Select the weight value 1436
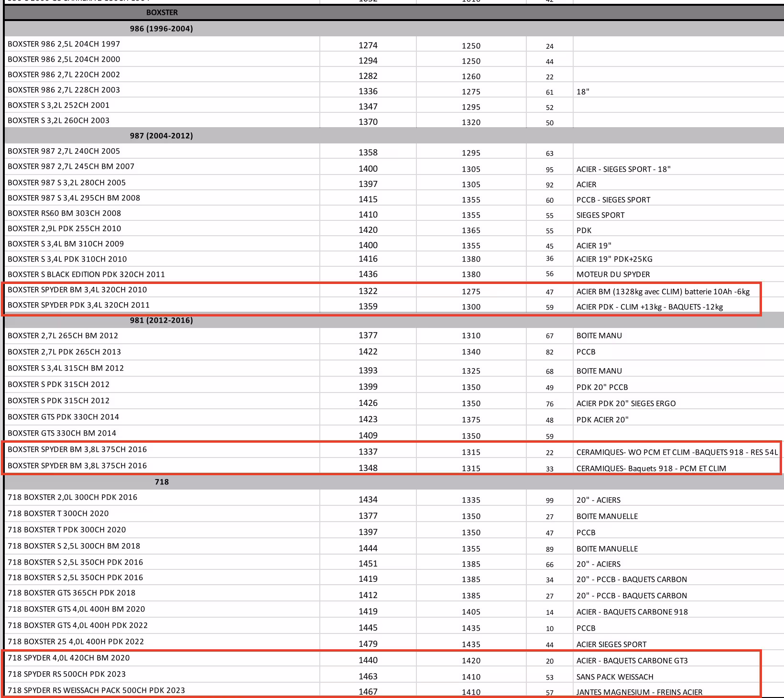The width and height of the screenshot is (784, 698). (368, 274)
